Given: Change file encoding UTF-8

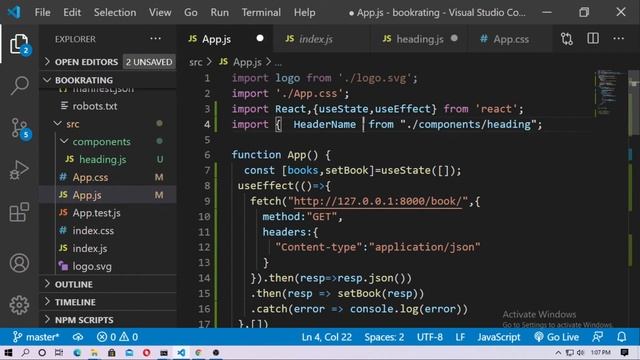Looking at the screenshot, I should (429, 337).
